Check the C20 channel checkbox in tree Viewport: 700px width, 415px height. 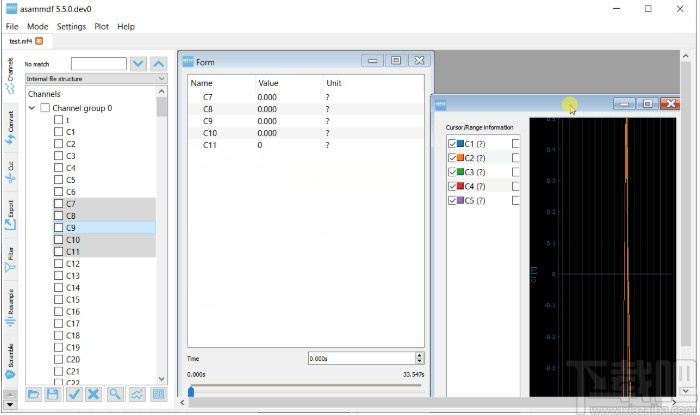tap(58, 359)
